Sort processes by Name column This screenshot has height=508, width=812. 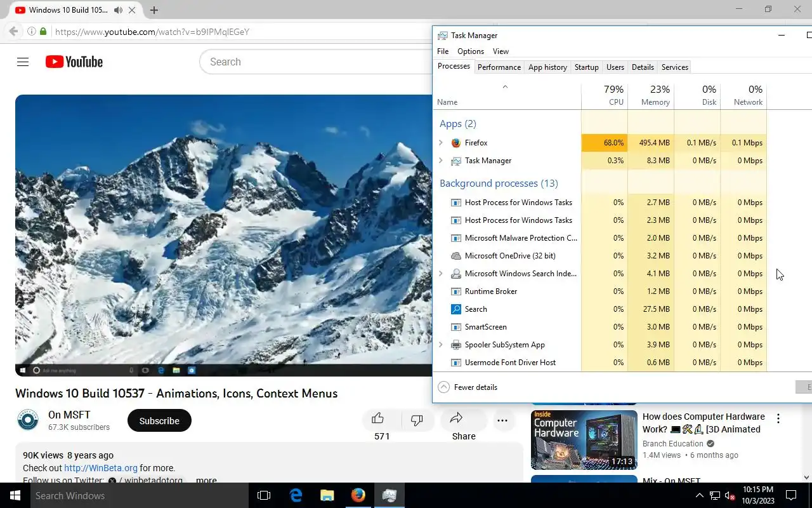(x=507, y=95)
